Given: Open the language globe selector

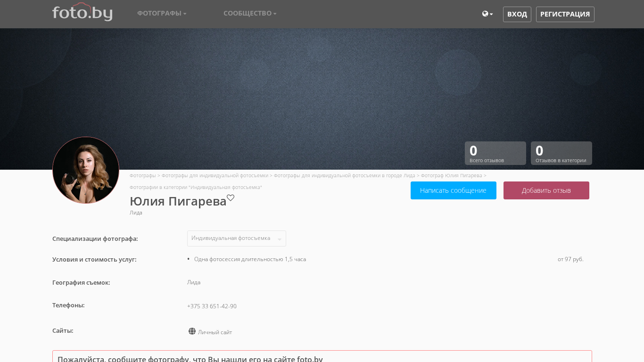Looking at the screenshot, I should point(487,14).
